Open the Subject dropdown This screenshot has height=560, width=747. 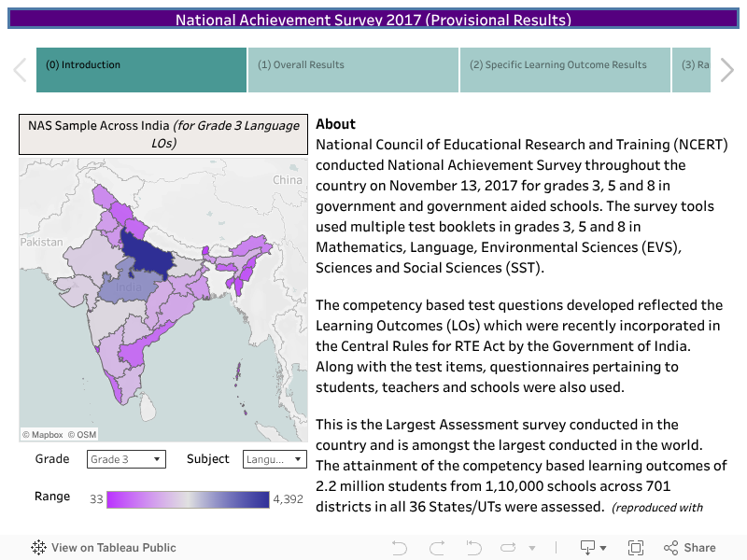275,459
